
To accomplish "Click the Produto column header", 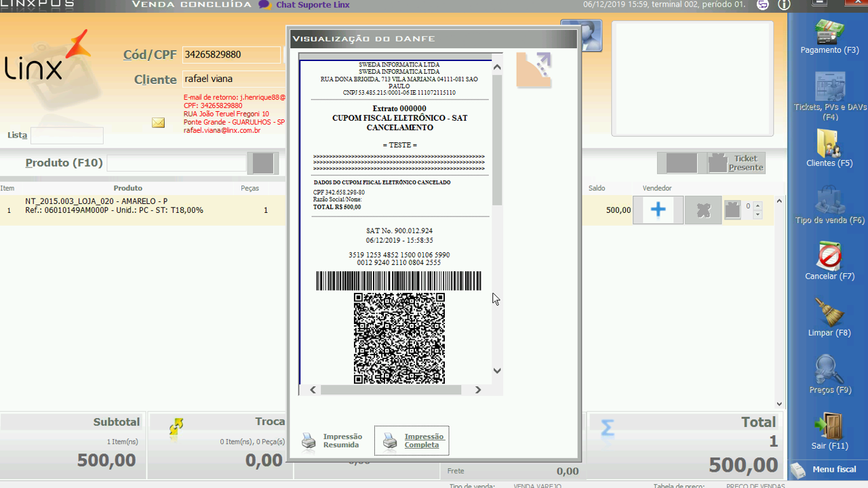I will tap(127, 188).
